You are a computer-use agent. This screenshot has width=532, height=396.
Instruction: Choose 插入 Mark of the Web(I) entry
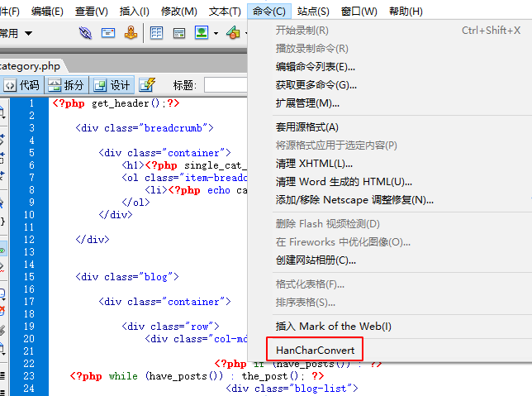(x=333, y=327)
